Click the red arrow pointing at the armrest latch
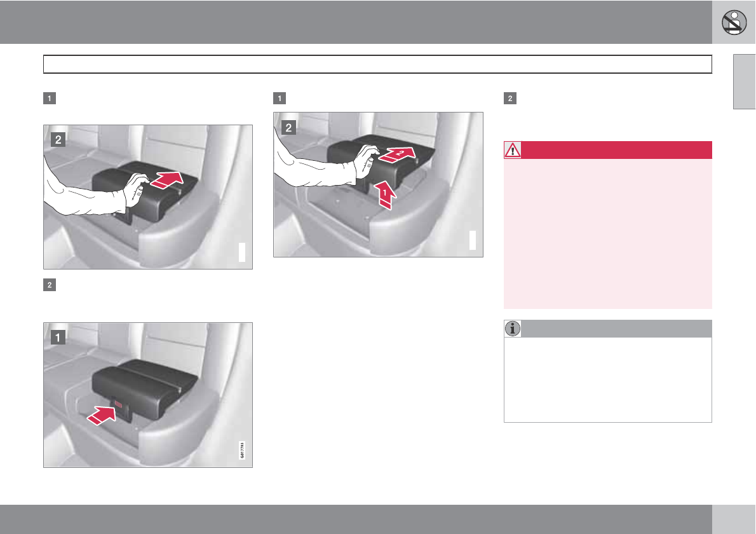Image resolution: width=756 pixels, height=534 pixels. 101,415
